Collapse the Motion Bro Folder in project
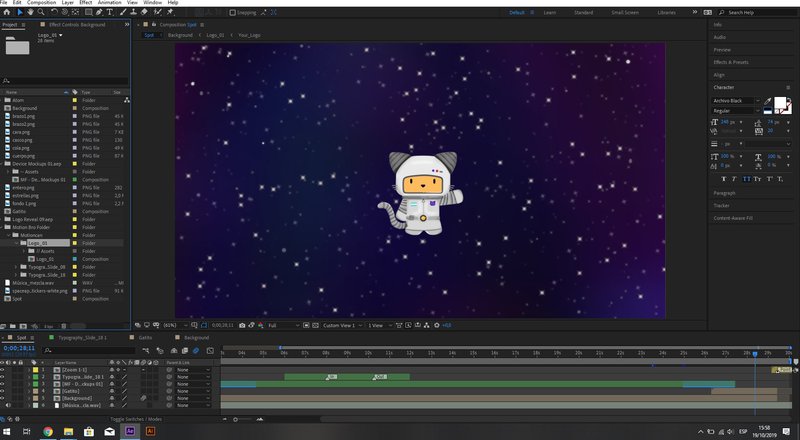Viewport: 800px width, 440px height. [3, 227]
